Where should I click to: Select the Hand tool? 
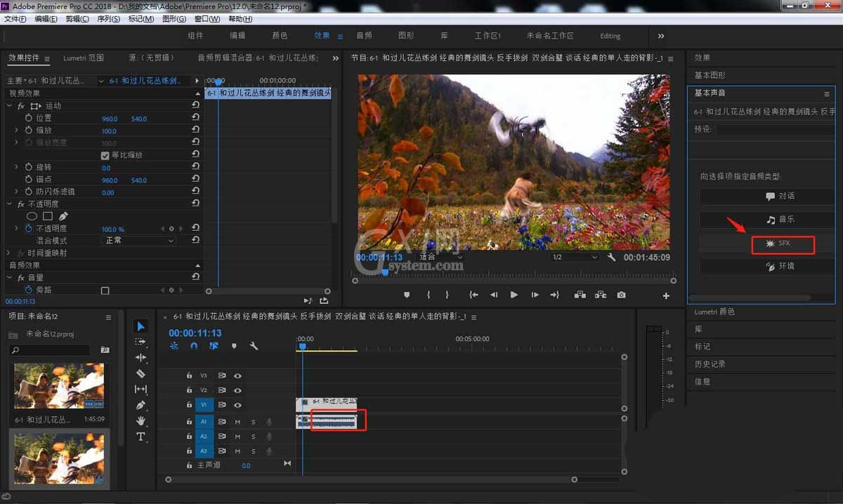click(x=140, y=420)
